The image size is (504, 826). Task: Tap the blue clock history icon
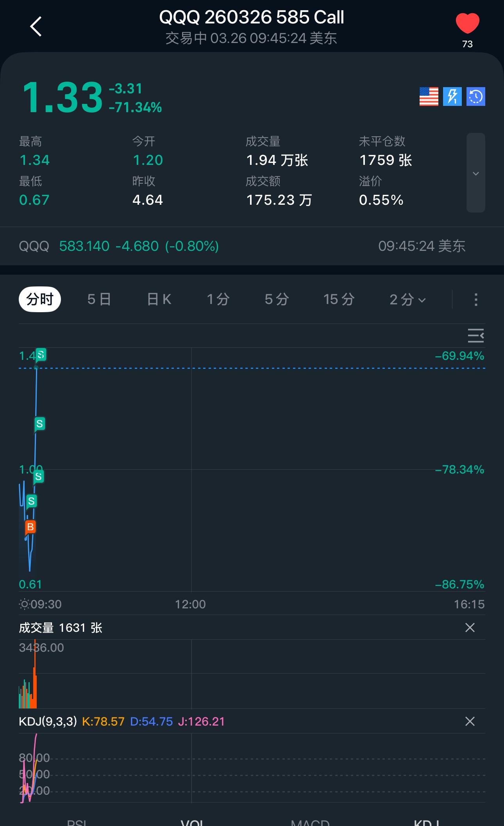475,97
